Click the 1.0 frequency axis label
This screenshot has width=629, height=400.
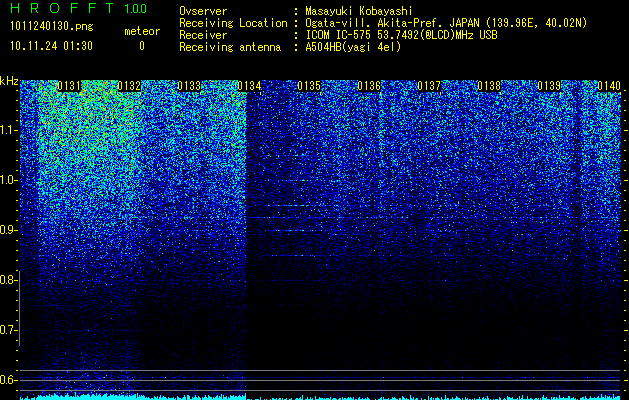[8, 180]
